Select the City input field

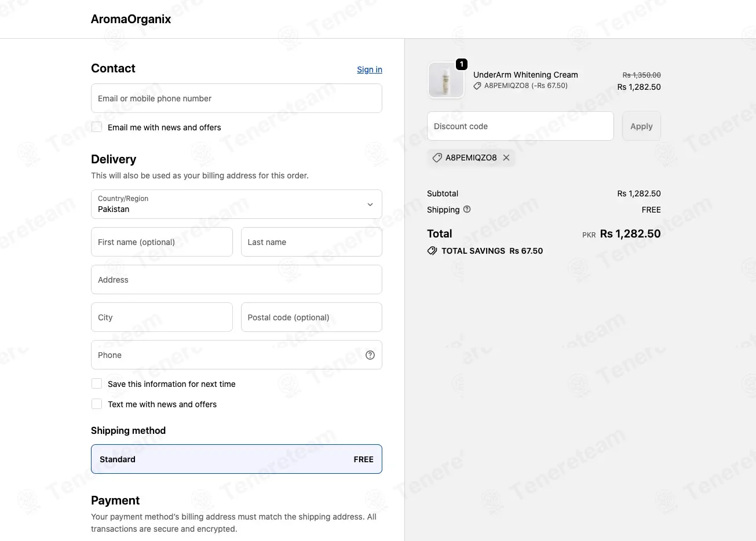click(x=162, y=317)
